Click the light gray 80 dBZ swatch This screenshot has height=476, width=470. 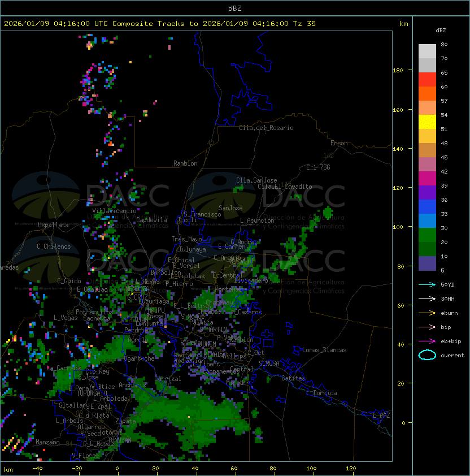[427, 51]
